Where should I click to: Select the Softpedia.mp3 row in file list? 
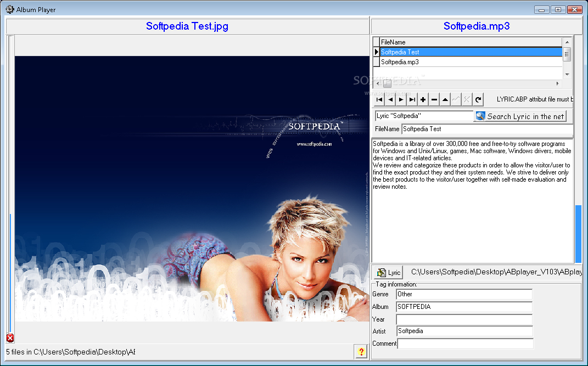click(471, 62)
